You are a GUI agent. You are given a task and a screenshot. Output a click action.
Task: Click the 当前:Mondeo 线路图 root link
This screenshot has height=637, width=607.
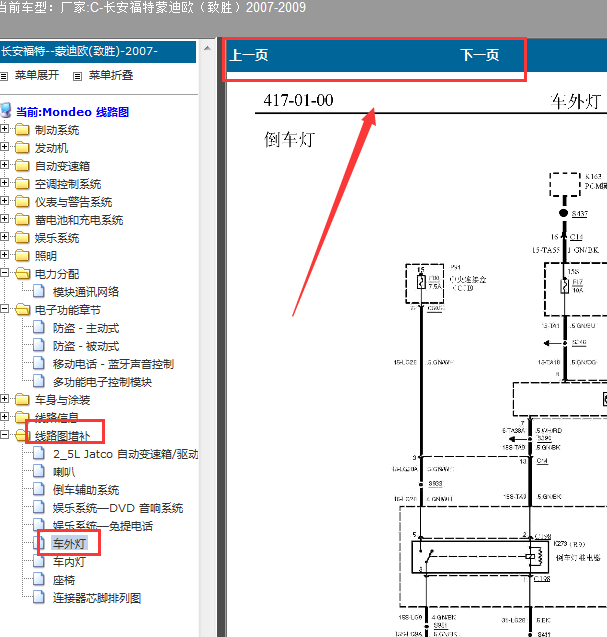pyautogui.click(x=72, y=112)
